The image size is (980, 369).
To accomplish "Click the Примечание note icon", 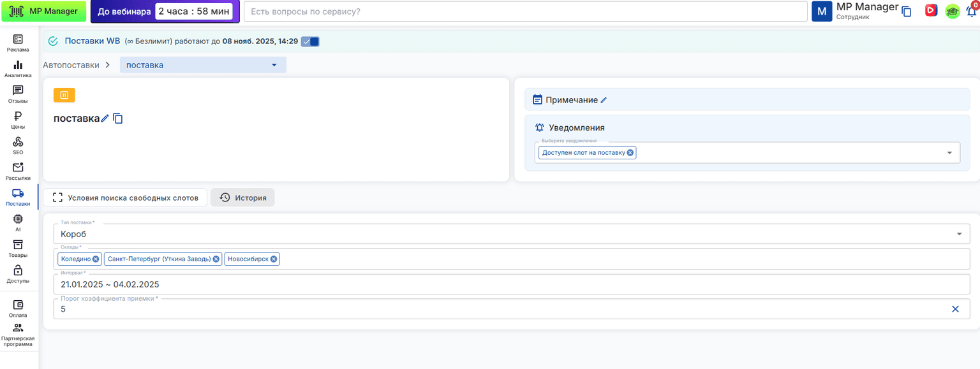I will pos(537,99).
